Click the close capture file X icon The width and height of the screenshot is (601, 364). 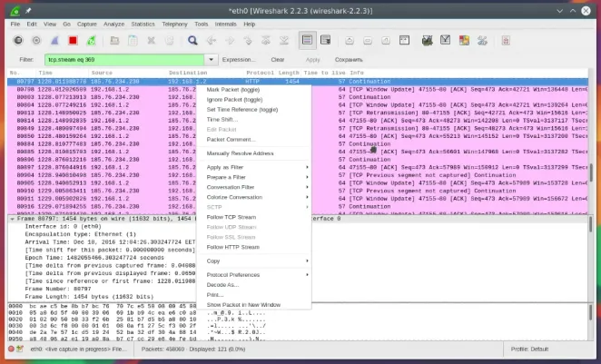click(x=151, y=40)
